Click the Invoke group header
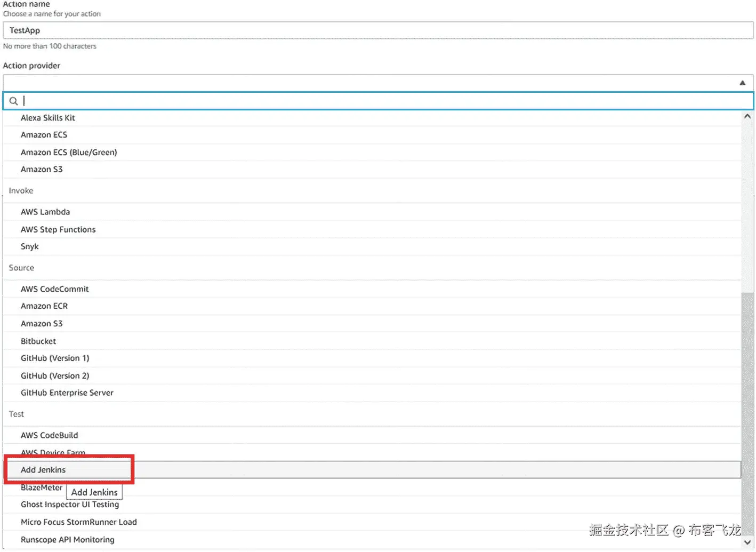The width and height of the screenshot is (756, 552). [x=21, y=190]
